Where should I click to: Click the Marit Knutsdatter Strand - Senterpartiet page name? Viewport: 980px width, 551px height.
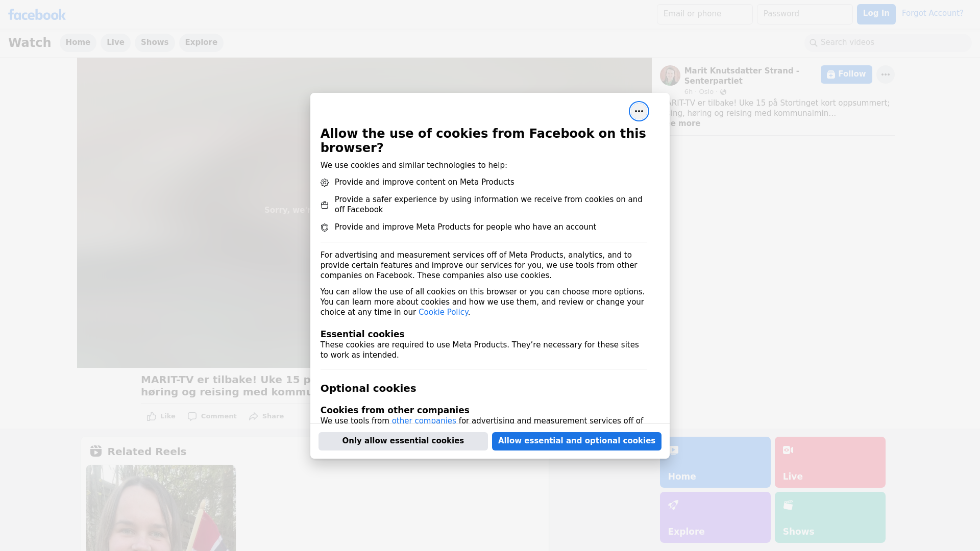tap(742, 76)
